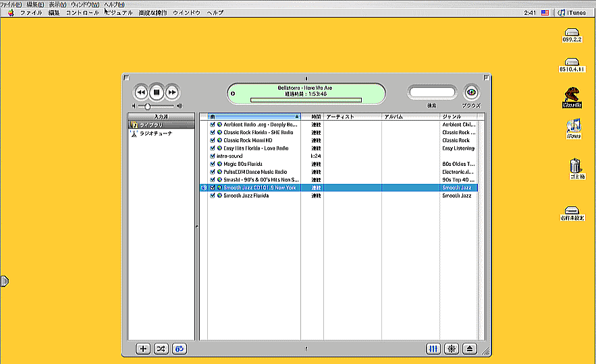596x364 pixels.
Task: Uncheck the intro-sound track checkbox
Action: pos(213,156)
